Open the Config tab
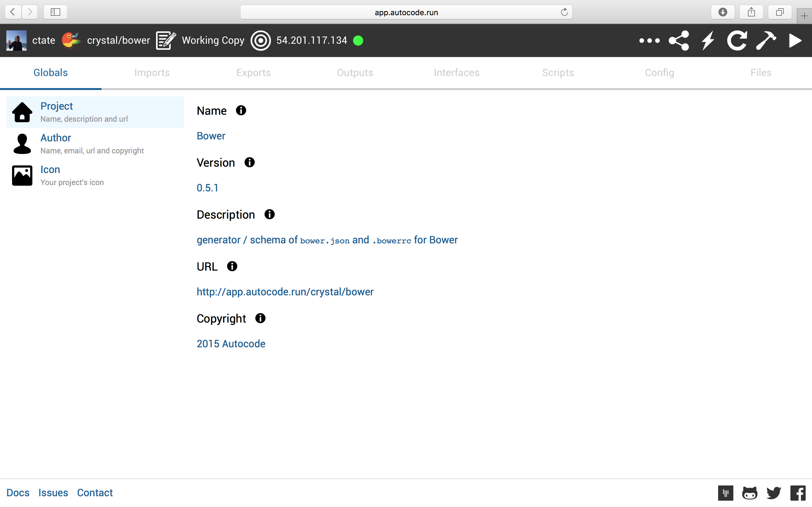 [x=659, y=73]
